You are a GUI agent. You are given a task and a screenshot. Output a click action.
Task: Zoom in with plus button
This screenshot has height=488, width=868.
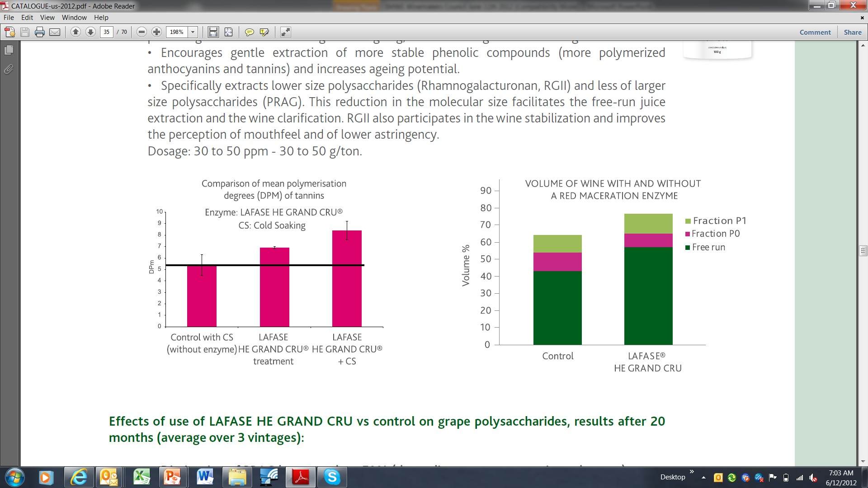(x=156, y=32)
